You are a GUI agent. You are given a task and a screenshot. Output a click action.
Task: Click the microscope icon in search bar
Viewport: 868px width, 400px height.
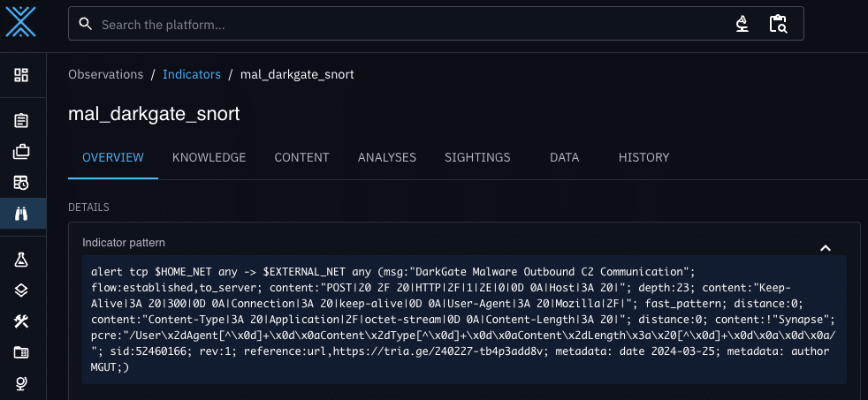pyautogui.click(x=742, y=24)
